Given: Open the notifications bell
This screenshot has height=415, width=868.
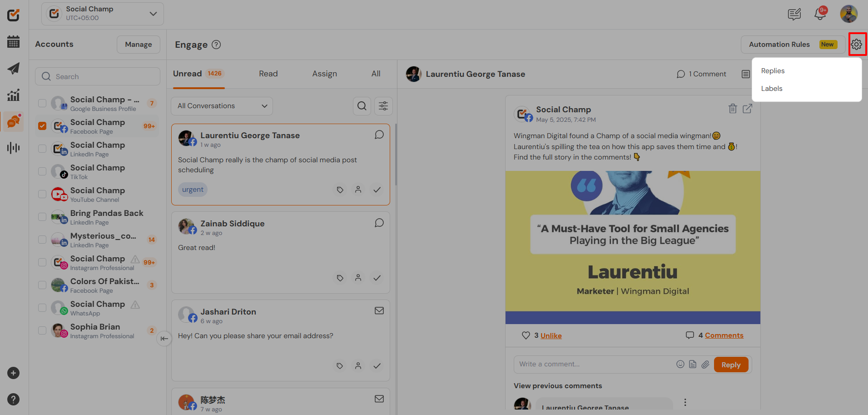Looking at the screenshot, I should 820,14.
